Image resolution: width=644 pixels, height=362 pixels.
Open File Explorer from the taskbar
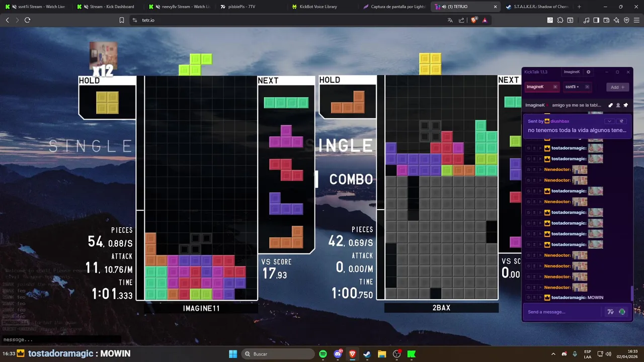(x=382, y=354)
